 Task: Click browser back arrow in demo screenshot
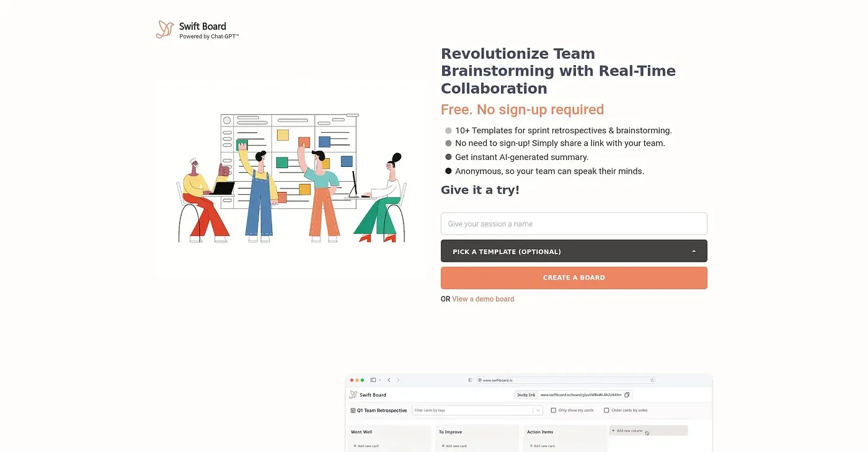click(389, 380)
